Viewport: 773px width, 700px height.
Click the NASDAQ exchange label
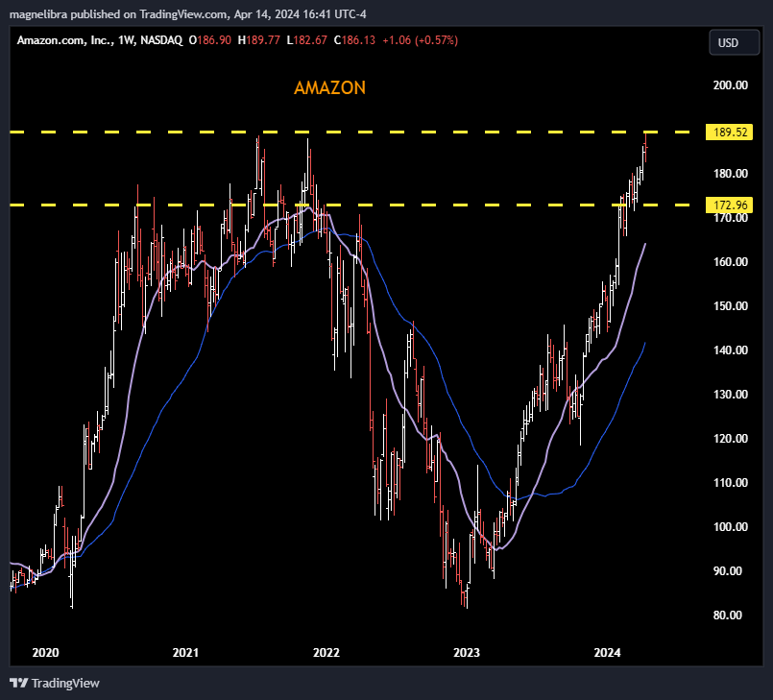tap(161, 40)
